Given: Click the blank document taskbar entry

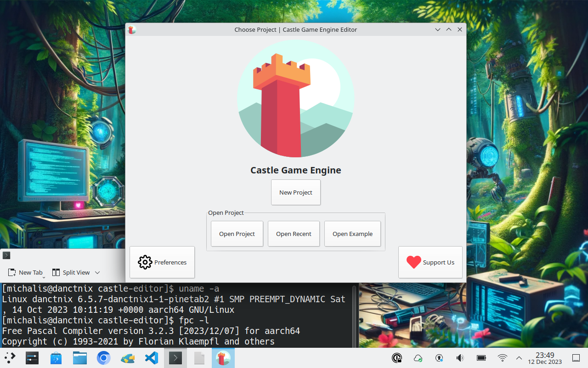Looking at the screenshot, I should pos(199,358).
